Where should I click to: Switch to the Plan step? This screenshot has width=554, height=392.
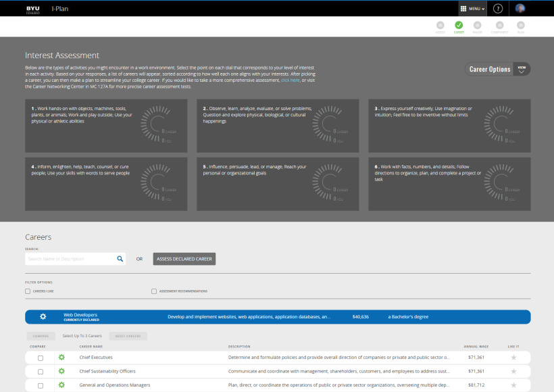pyautogui.click(x=520, y=26)
